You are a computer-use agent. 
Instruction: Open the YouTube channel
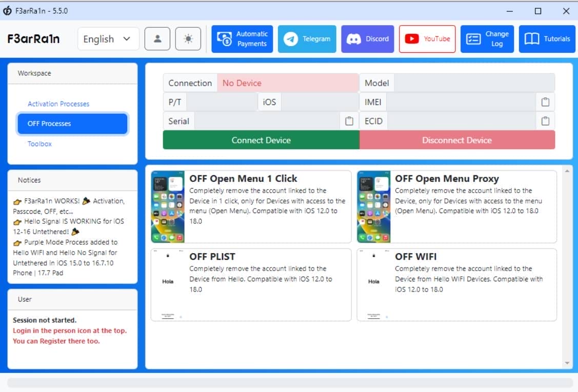427,38
